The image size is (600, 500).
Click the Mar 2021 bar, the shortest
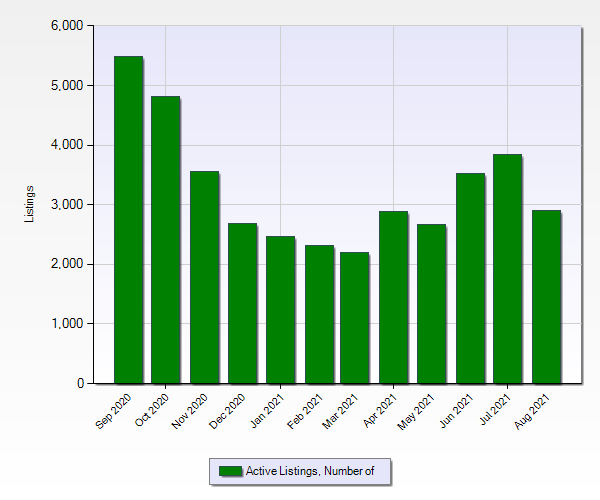355,318
